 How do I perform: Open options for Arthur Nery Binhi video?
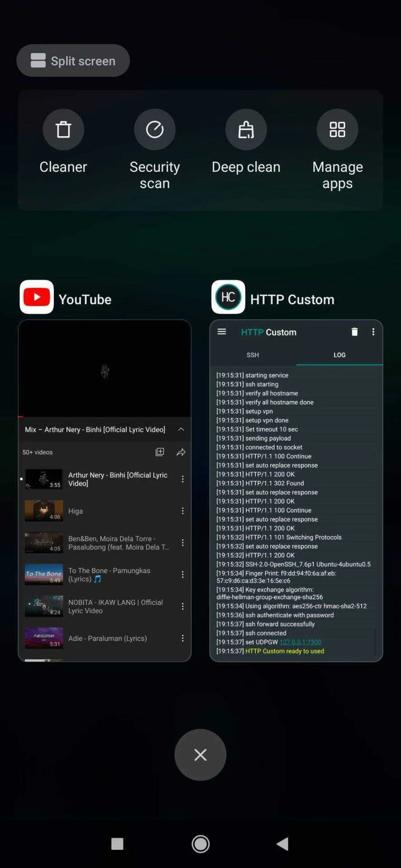coord(183,479)
